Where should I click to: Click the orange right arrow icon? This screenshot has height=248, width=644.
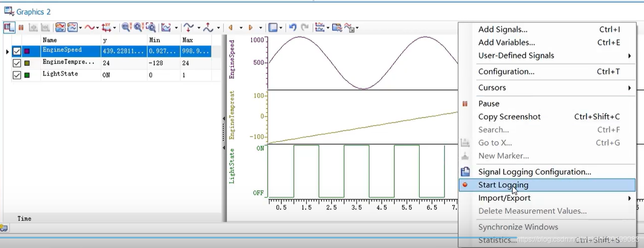point(251,28)
